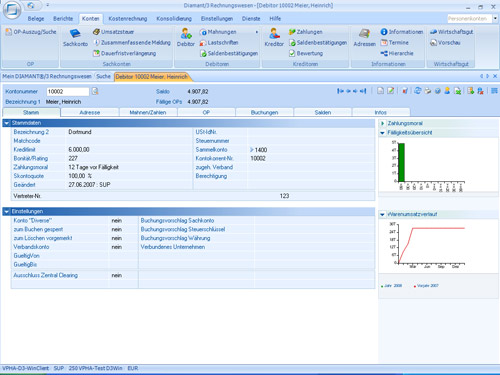Open the Kostenrechnung ribbon tab

(x=128, y=19)
